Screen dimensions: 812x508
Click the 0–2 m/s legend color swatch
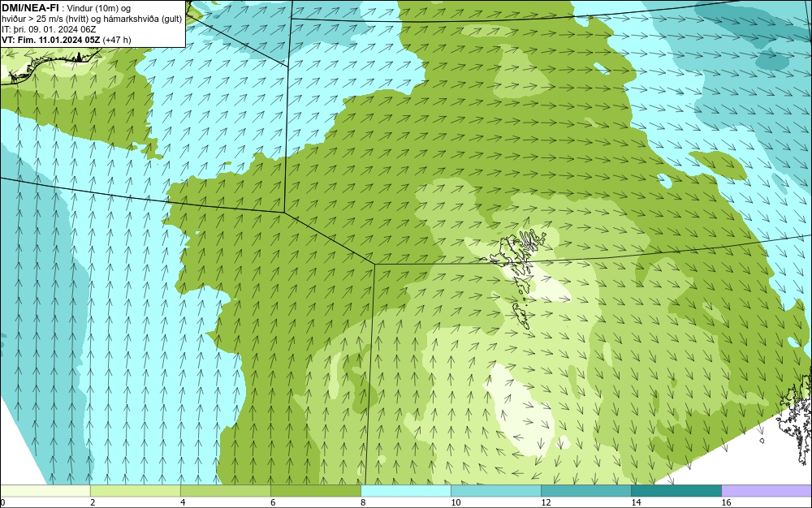click(45, 490)
